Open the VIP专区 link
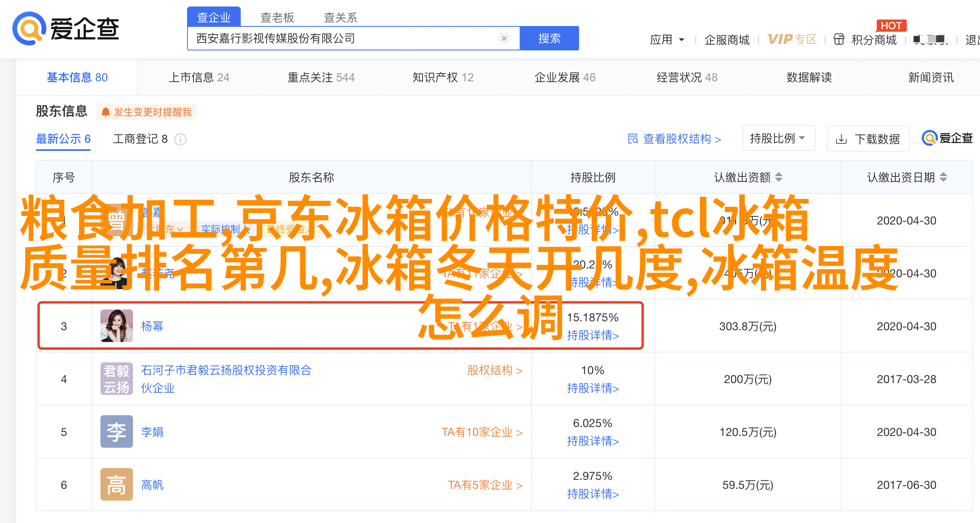Viewport: 980px width, 523px height. pos(792,39)
